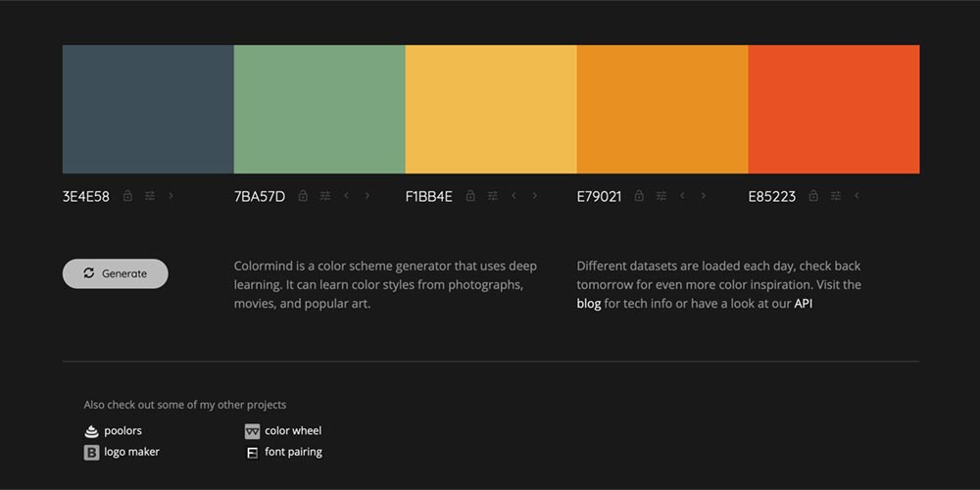This screenshot has height=490, width=980.
Task: Open adjust sliders for E79021
Action: (661, 196)
